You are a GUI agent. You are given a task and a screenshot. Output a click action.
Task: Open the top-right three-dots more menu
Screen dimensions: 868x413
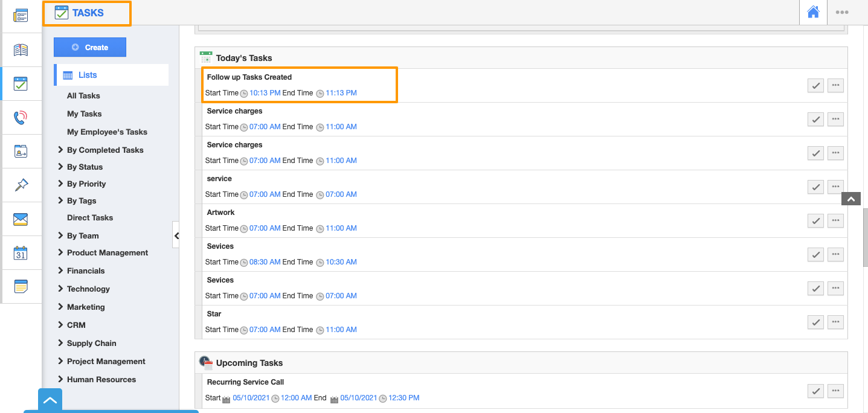click(x=841, y=12)
